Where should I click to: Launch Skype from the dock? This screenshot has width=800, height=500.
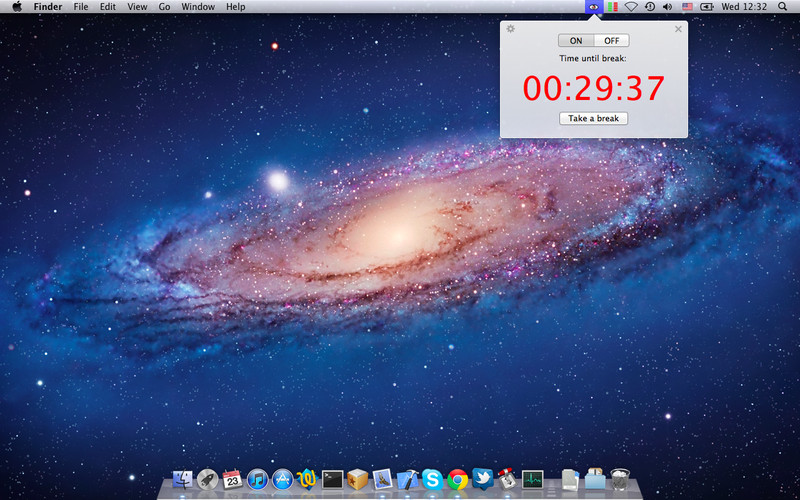tap(432, 480)
